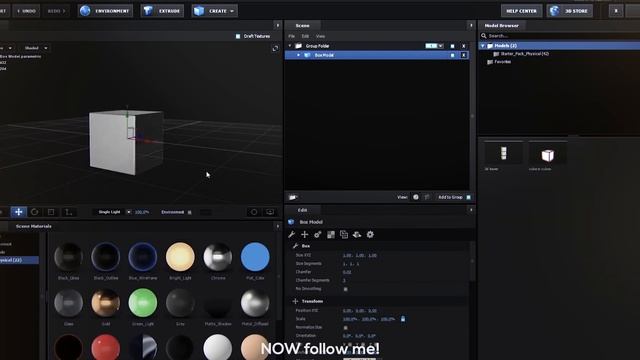
Task: Click the Undo button
Action: (x=26, y=11)
